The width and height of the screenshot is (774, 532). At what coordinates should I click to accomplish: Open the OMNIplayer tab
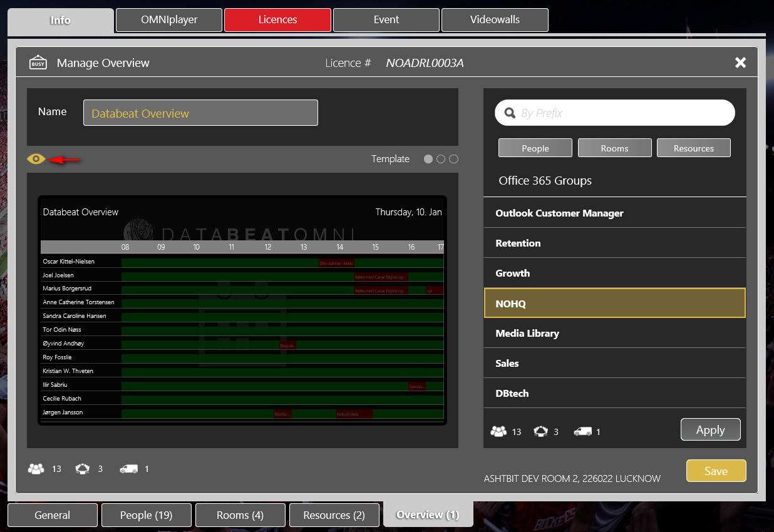point(169,19)
